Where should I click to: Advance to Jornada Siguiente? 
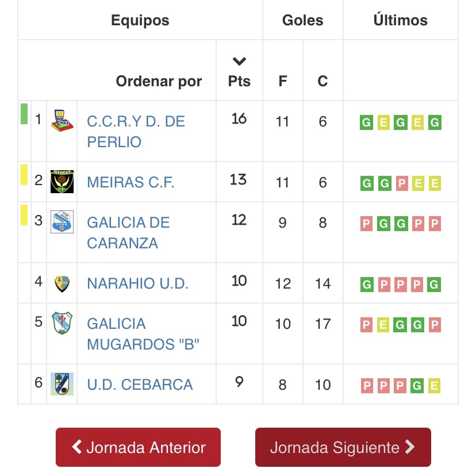coord(343,447)
